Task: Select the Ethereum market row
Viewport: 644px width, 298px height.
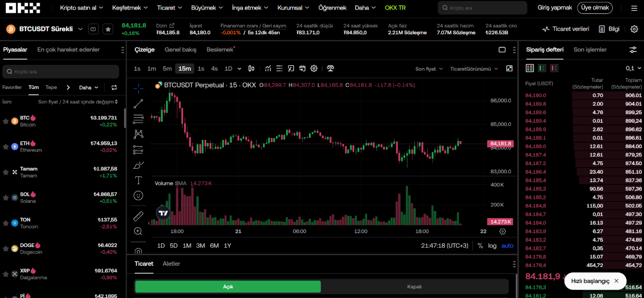Action: tap(62, 146)
